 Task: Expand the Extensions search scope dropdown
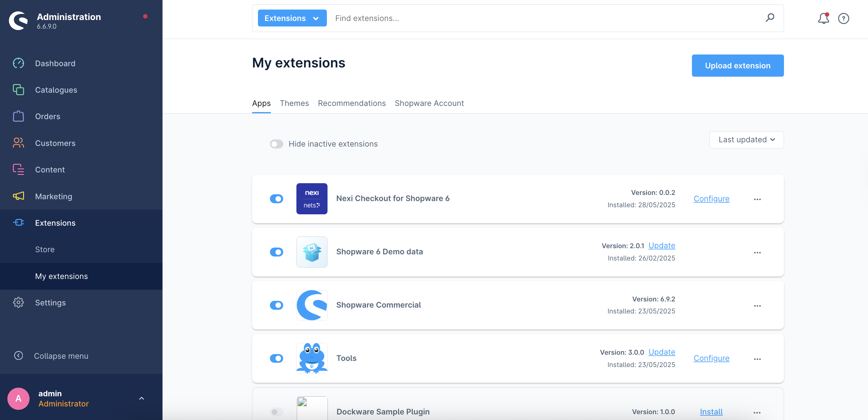click(x=292, y=18)
